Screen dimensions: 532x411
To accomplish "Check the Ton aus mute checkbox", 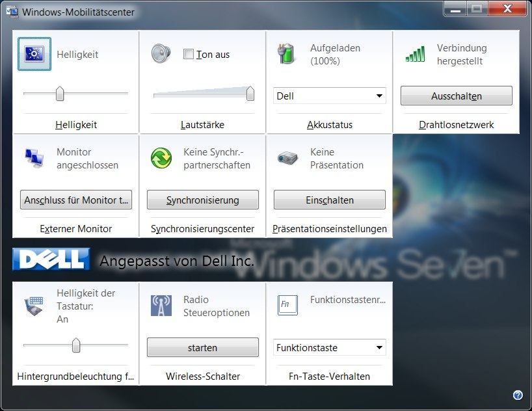I will coord(189,54).
